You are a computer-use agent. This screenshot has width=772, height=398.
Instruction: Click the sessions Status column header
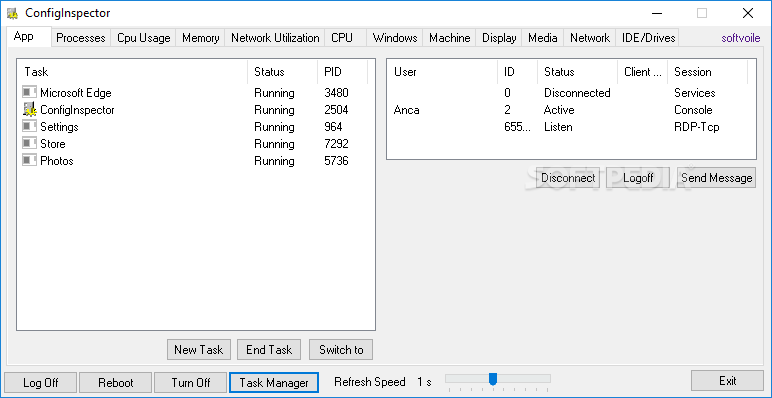coord(578,72)
